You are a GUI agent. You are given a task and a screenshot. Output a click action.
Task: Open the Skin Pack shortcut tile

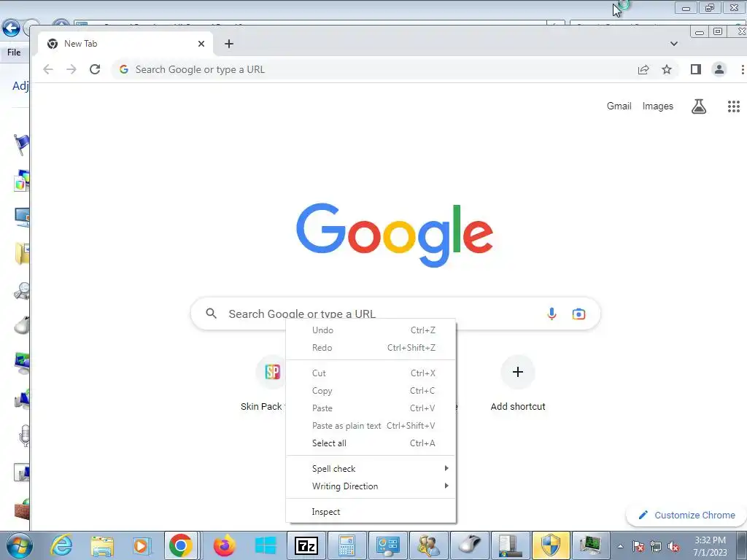273,372
